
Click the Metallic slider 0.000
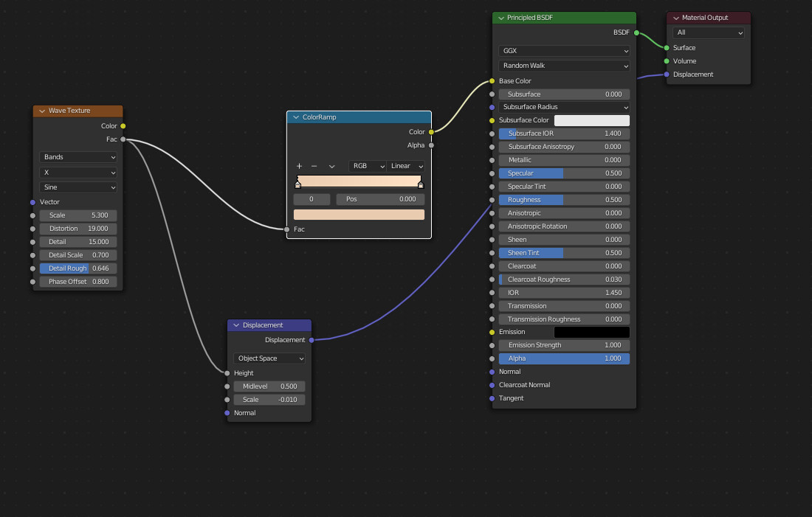[x=564, y=160]
